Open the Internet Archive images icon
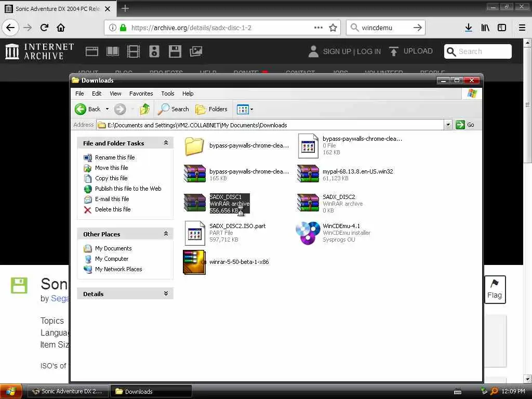The height and width of the screenshot is (399, 532). (x=196, y=51)
